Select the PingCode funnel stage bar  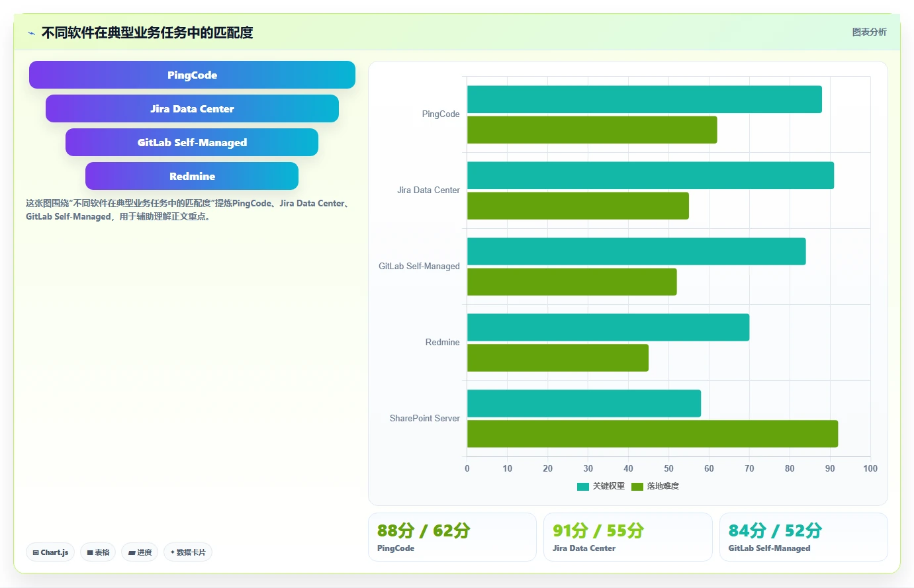192,75
